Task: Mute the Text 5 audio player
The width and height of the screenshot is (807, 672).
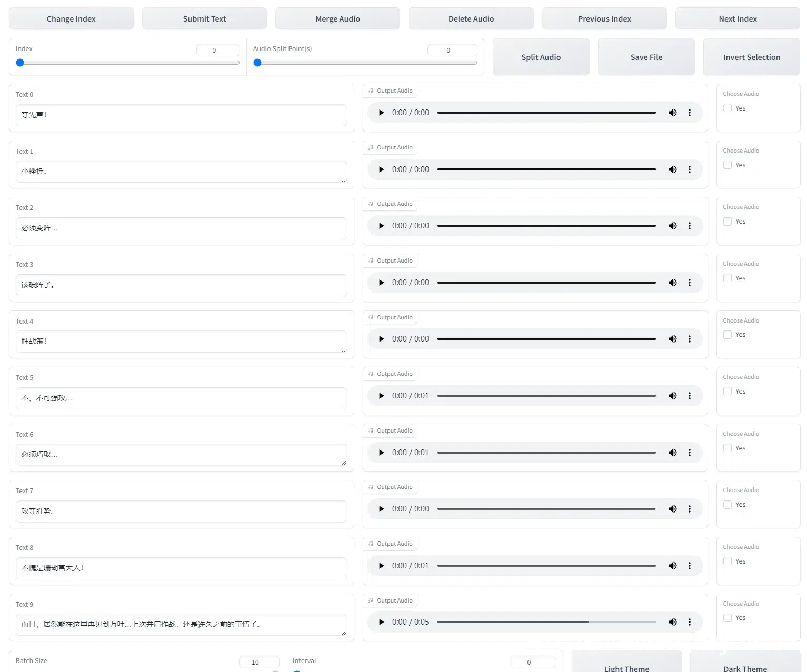Action: coord(673,396)
